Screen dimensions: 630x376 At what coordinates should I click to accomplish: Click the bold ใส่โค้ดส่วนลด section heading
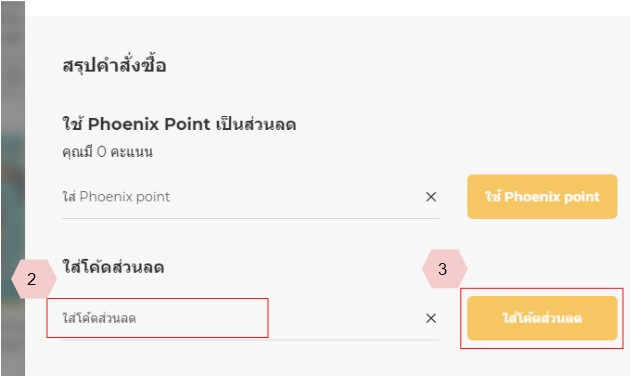coord(113,267)
